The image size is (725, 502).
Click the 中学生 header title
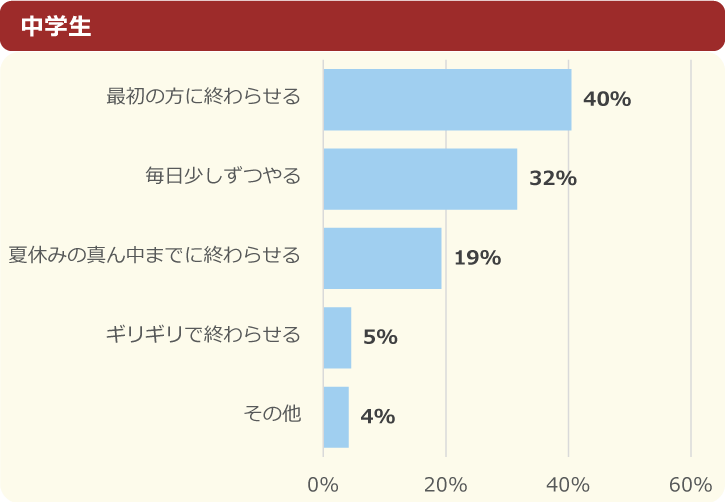tap(56, 26)
